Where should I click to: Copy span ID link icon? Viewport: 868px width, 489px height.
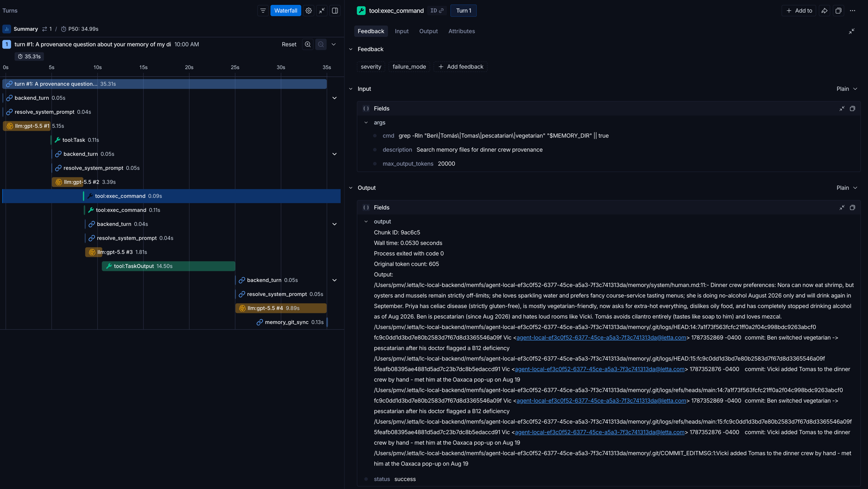click(441, 11)
